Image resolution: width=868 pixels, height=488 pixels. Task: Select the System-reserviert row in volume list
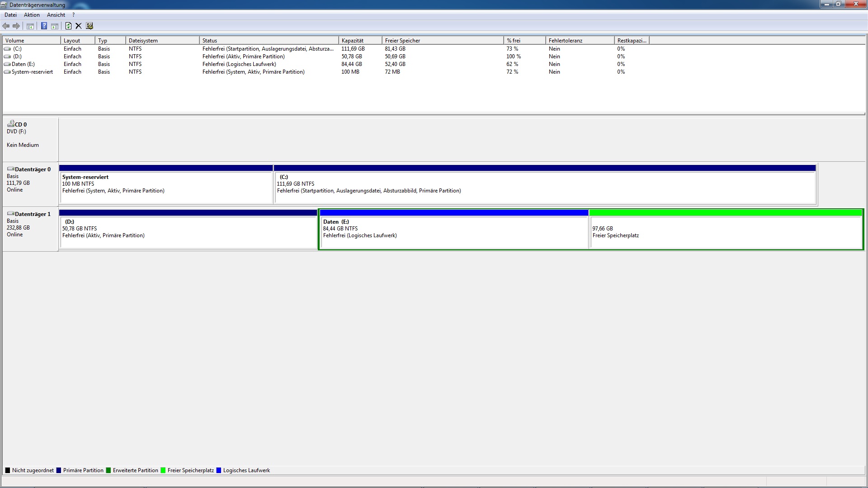[32, 72]
